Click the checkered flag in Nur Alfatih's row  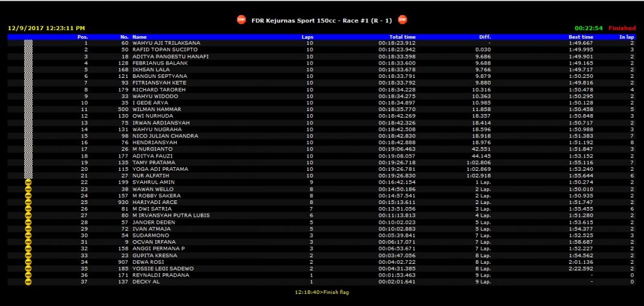(28, 176)
